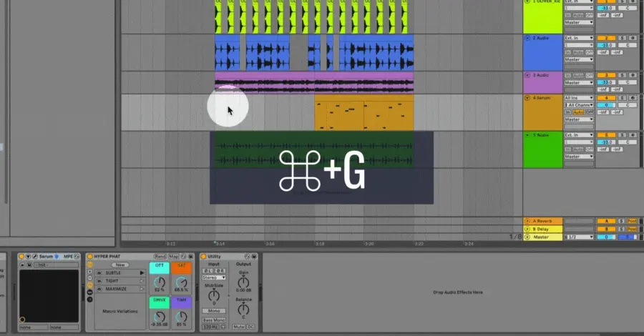644x336 pixels.
Task: Arm the 5 Audio track for recording
Action: point(633,134)
